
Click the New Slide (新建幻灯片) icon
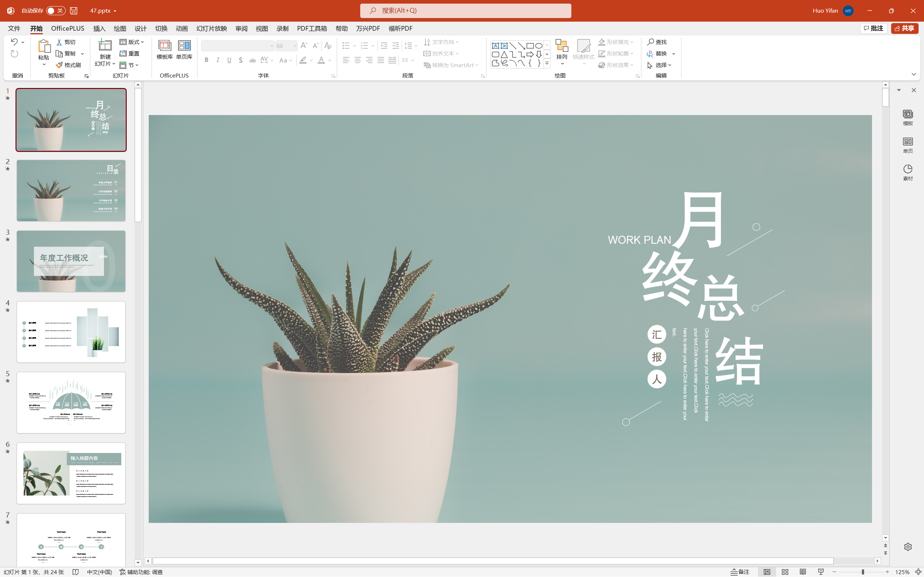105,46
